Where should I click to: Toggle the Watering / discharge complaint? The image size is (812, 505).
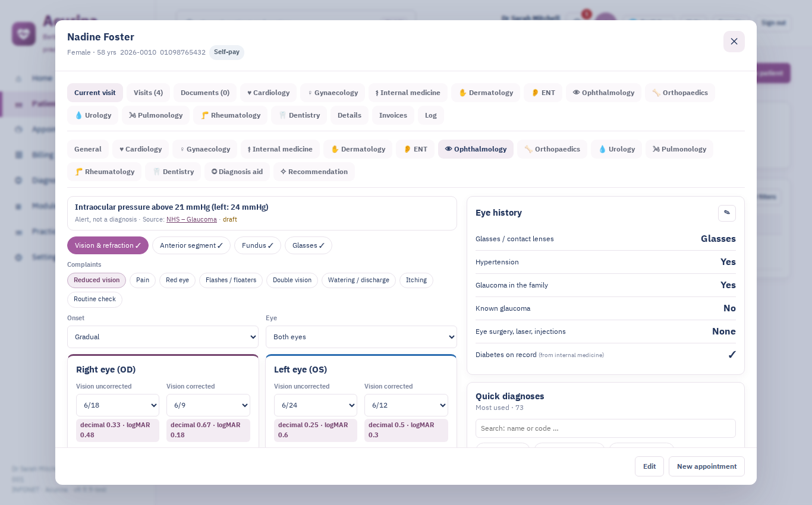pyautogui.click(x=358, y=280)
